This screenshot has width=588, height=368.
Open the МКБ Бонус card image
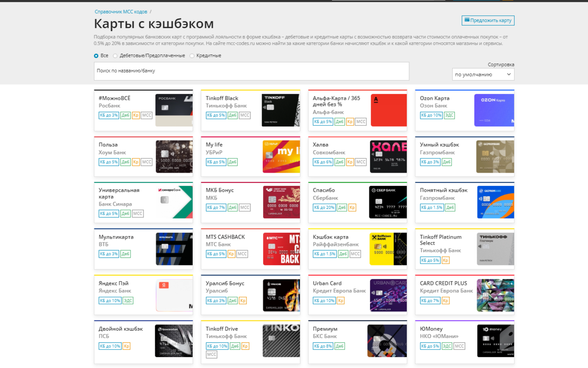[281, 202]
